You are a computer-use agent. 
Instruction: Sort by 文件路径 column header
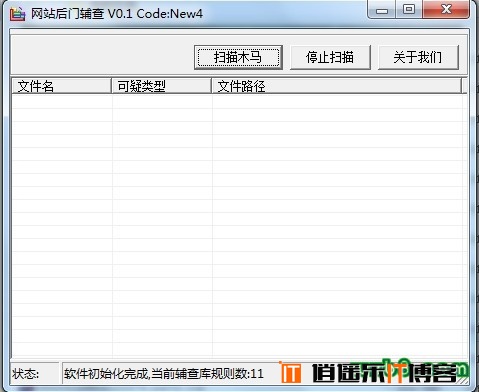(x=336, y=86)
